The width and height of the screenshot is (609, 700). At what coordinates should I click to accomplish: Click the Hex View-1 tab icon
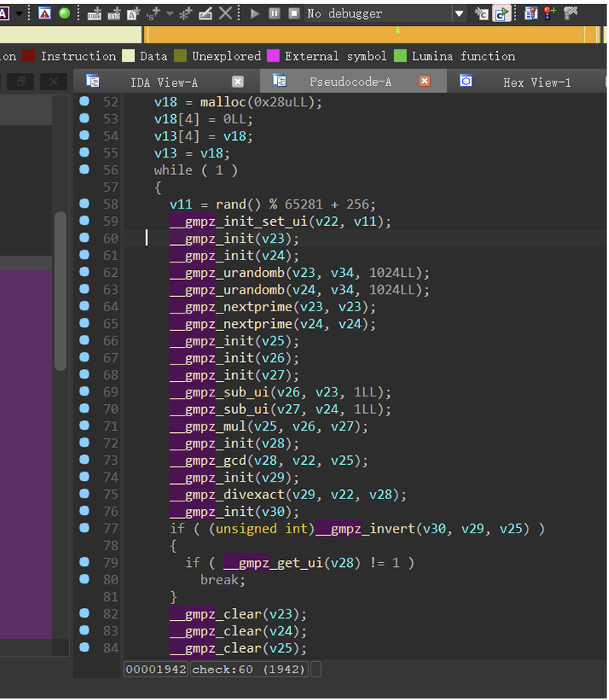tap(466, 81)
